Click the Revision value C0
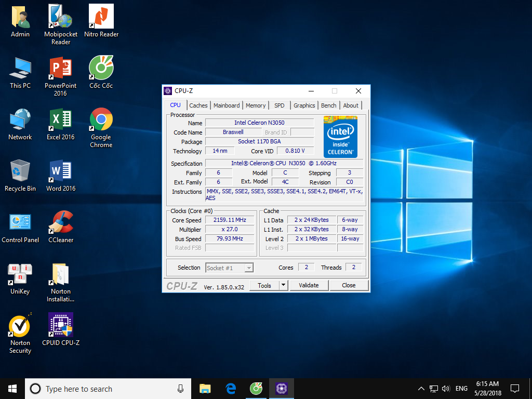This screenshot has height=399, width=532. [x=350, y=182]
